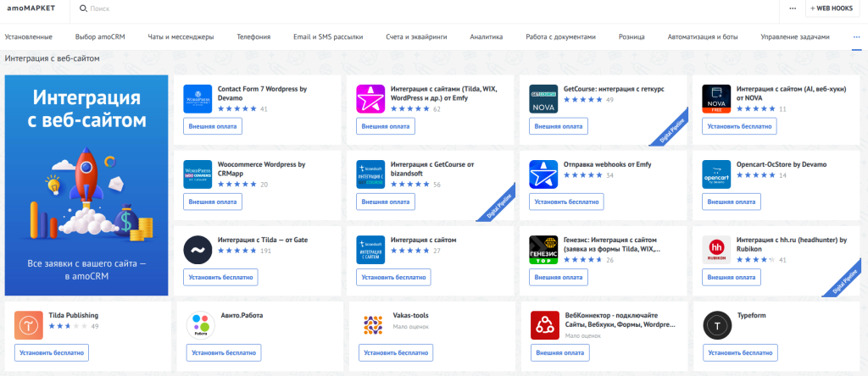This screenshot has height=376, width=868.
Task: Open the Emfy pink star integration icon
Action: pos(371,99)
